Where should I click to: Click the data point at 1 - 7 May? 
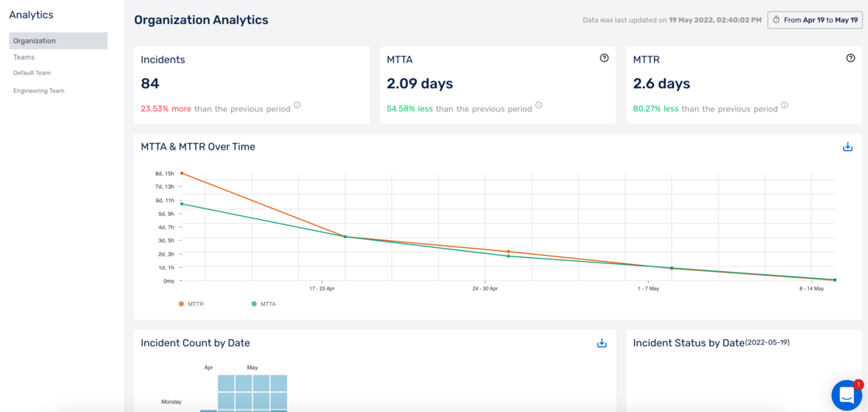(x=671, y=268)
